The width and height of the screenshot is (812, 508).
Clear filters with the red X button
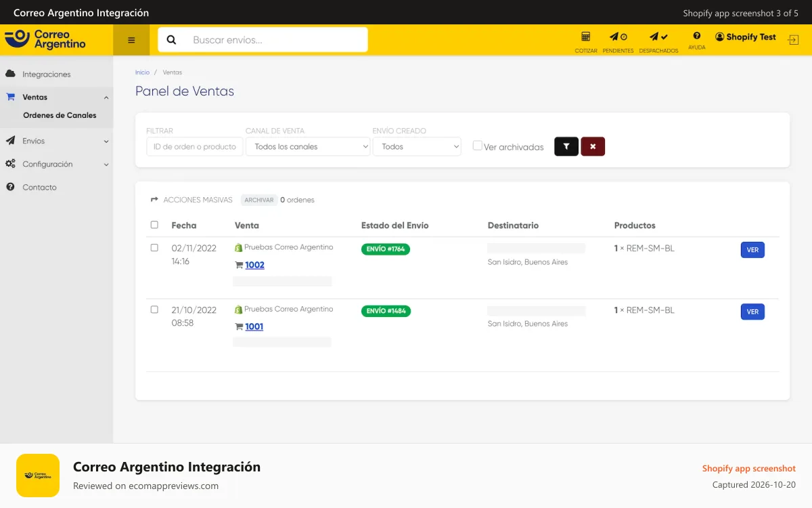pyautogui.click(x=593, y=146)
